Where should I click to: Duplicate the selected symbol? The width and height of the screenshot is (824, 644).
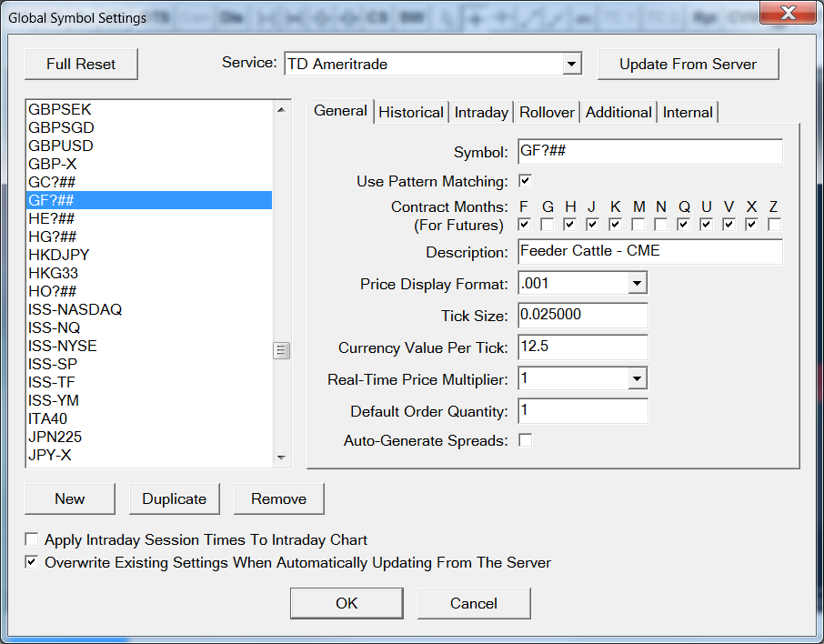pos(174,498)
